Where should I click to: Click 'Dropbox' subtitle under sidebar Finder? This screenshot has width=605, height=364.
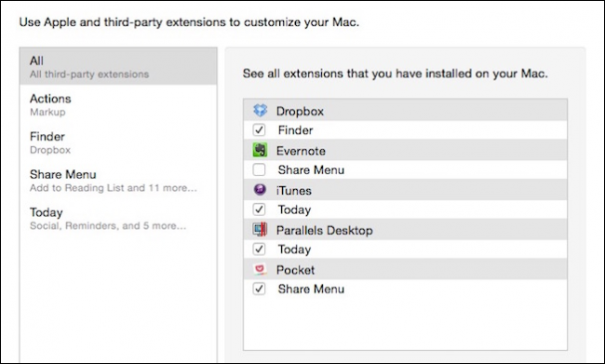tap(50, 150)
